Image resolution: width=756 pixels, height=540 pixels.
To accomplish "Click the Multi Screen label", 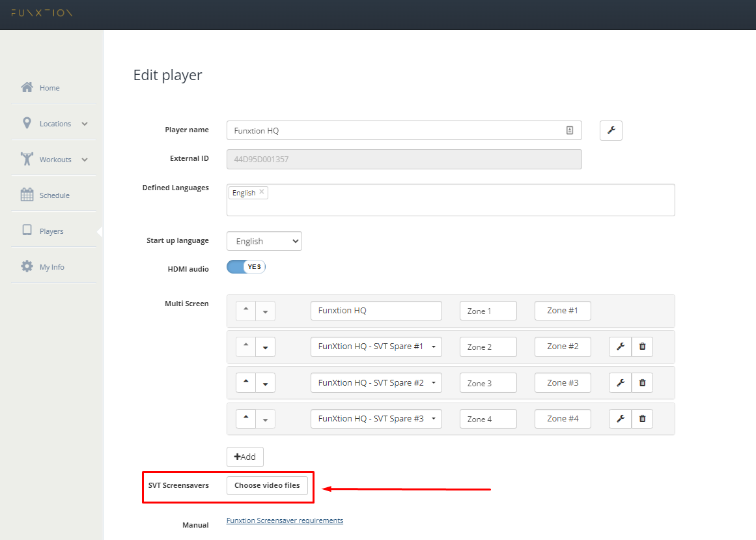I will [187, 304].
